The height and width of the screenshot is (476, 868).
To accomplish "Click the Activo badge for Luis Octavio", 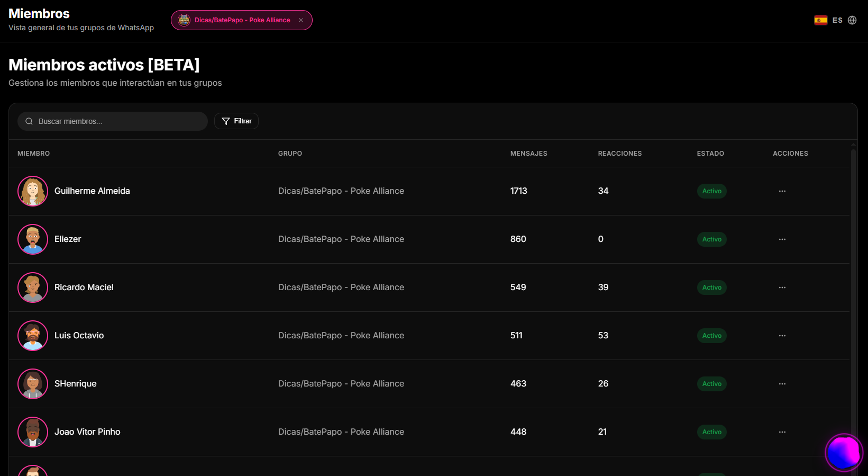I will coord(712,336).
